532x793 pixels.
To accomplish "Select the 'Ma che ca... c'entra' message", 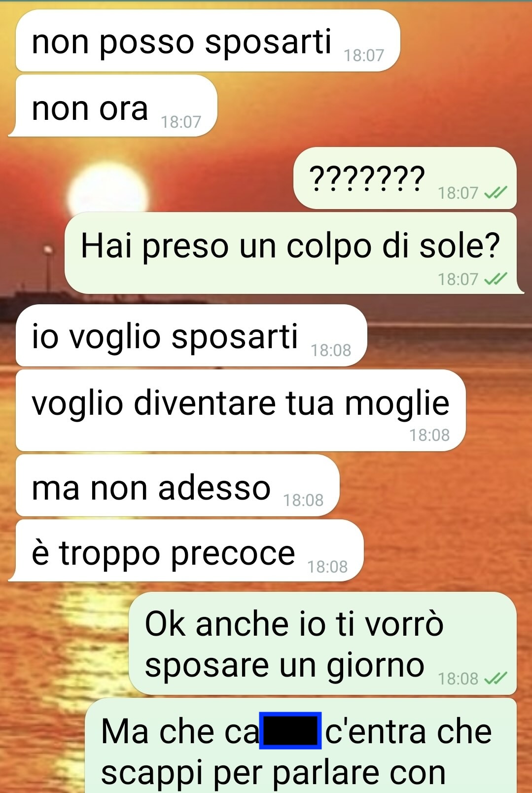I will pyautogui.click(x=301, y=746).
